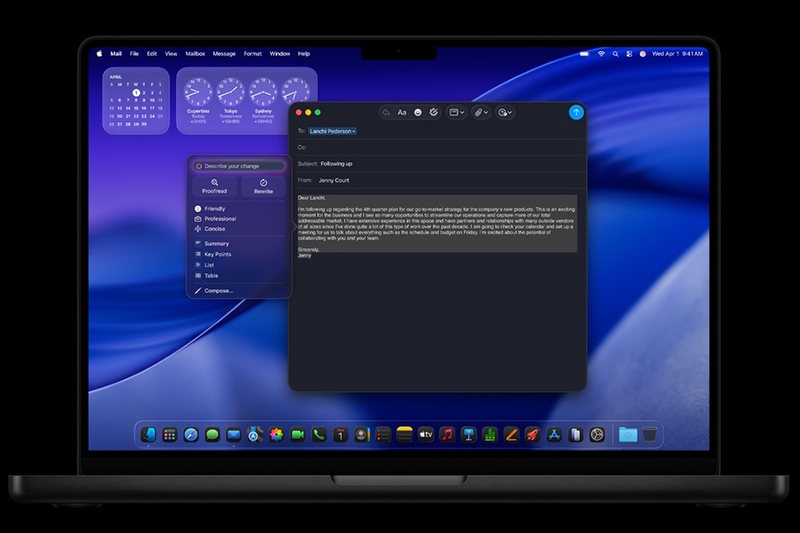
Task: Select List in Writing Tools
Action: point(205,265)
